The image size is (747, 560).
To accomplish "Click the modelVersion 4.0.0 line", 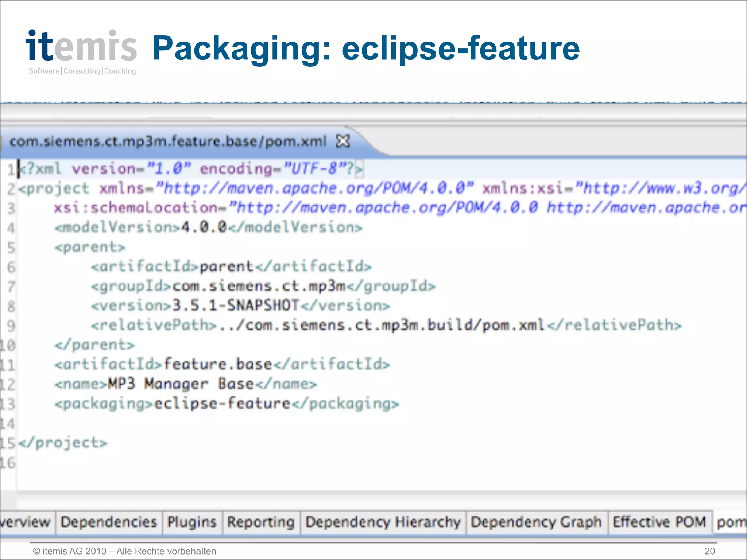I will 209,227.
